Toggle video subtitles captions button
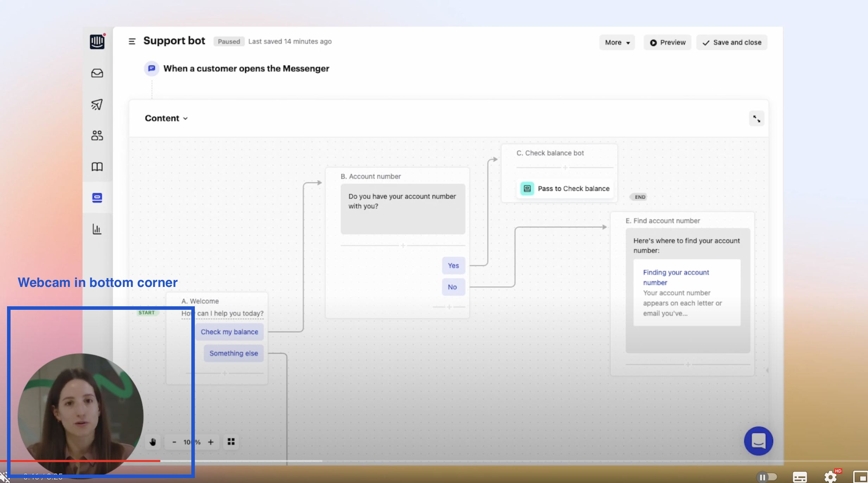Image resolution: width=868 pixels, height=483 pixels. click(x=799, y=477)
